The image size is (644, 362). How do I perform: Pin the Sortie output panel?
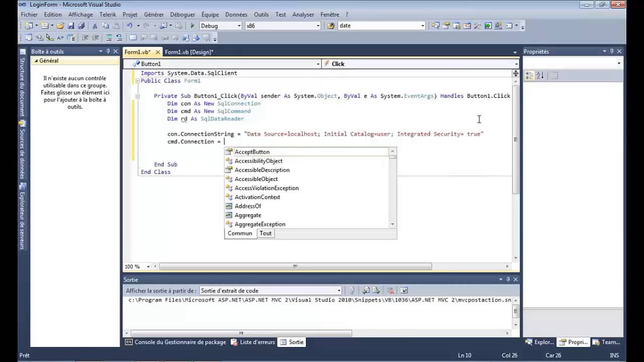click(508, 280)
